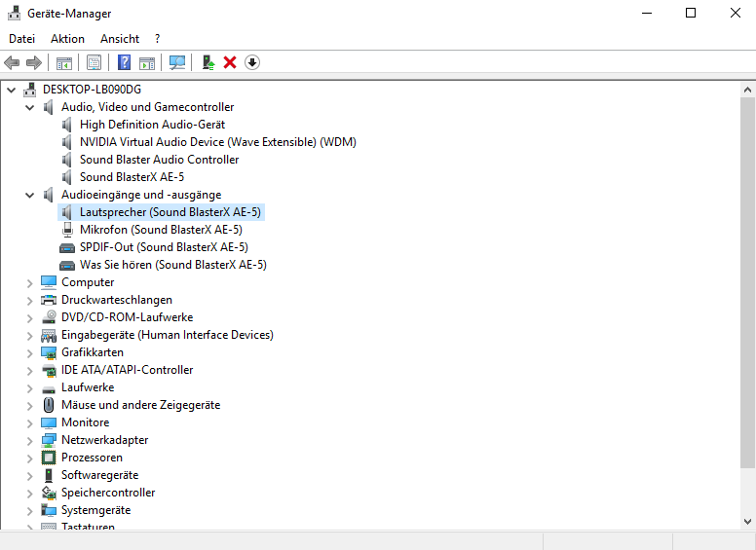Select SPDIF-Out (Sound BlasterX AE-5) entry
The height and width of the screenshot is (550, 756).
pos(164,247)
